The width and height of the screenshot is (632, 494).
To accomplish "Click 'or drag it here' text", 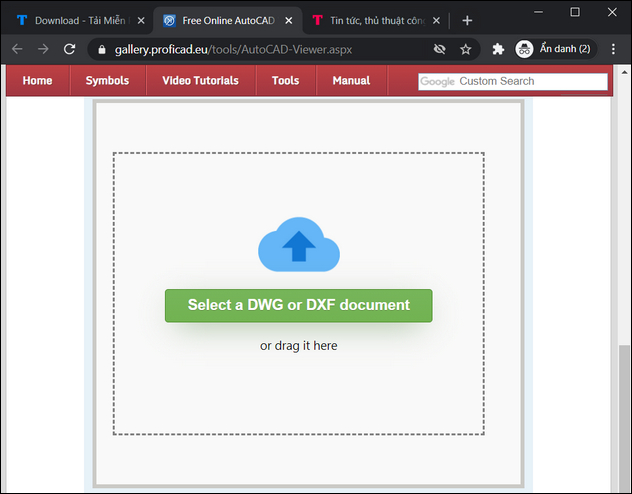I will point(299,346).
